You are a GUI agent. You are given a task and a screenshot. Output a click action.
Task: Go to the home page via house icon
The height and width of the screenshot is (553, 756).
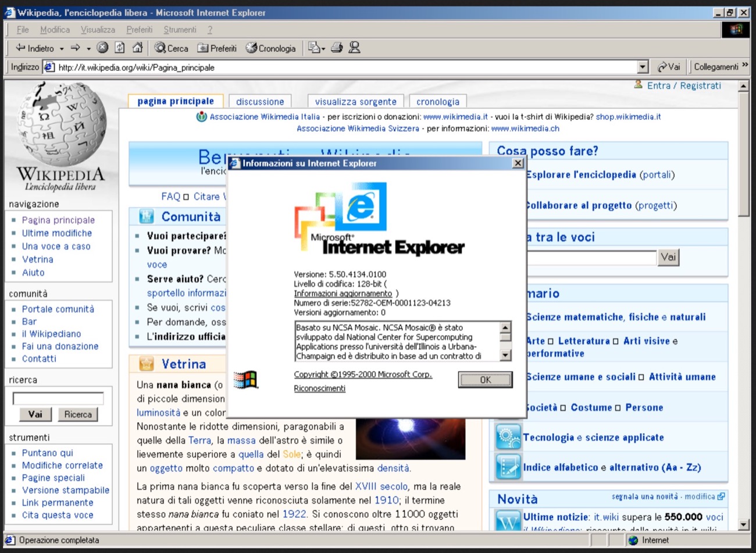click(x=138, y=48)
